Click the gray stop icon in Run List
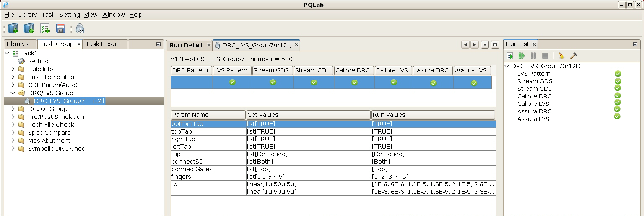The width and height of the screenshot is (644, 216). point(545,56)
